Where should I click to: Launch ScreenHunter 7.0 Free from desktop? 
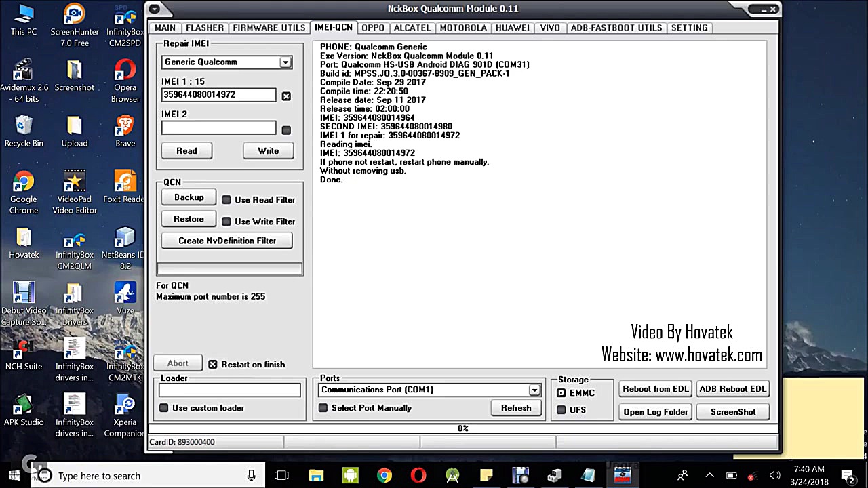tap(75, 26)
